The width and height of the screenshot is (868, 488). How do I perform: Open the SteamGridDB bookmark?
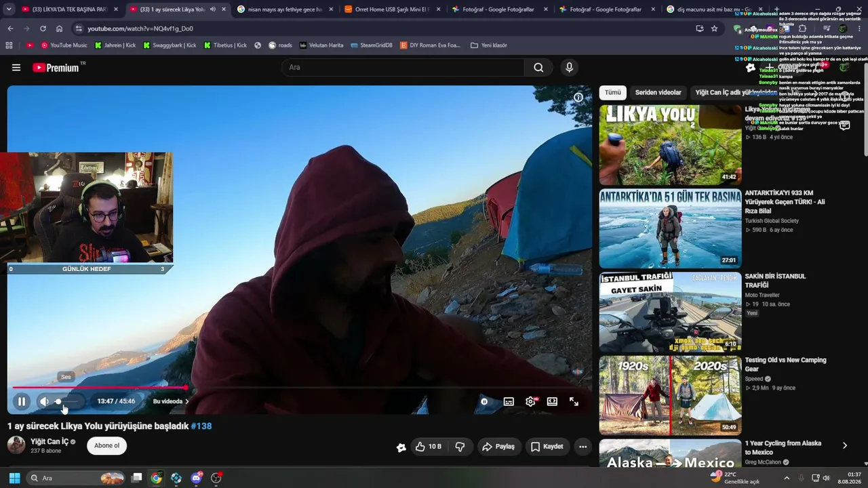(372, 45)
